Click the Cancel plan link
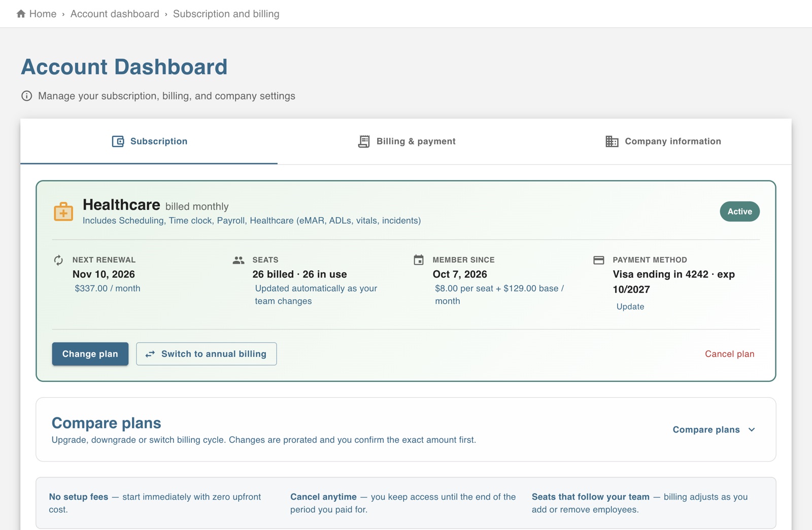 729,354
